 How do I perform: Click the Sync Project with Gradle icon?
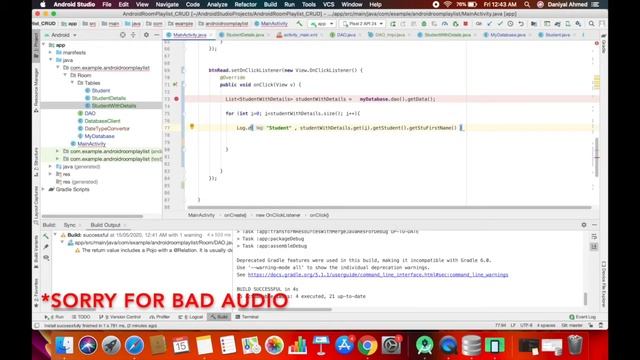(558, 24)
